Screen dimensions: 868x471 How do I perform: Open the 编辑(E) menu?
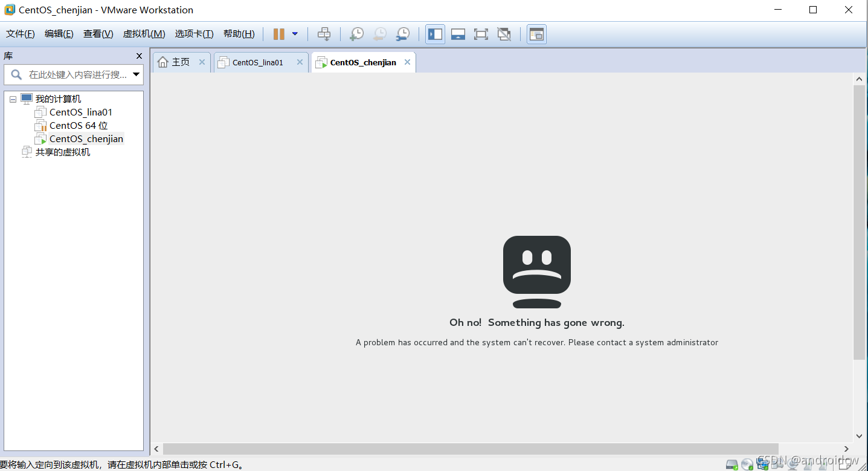[59, 34]
